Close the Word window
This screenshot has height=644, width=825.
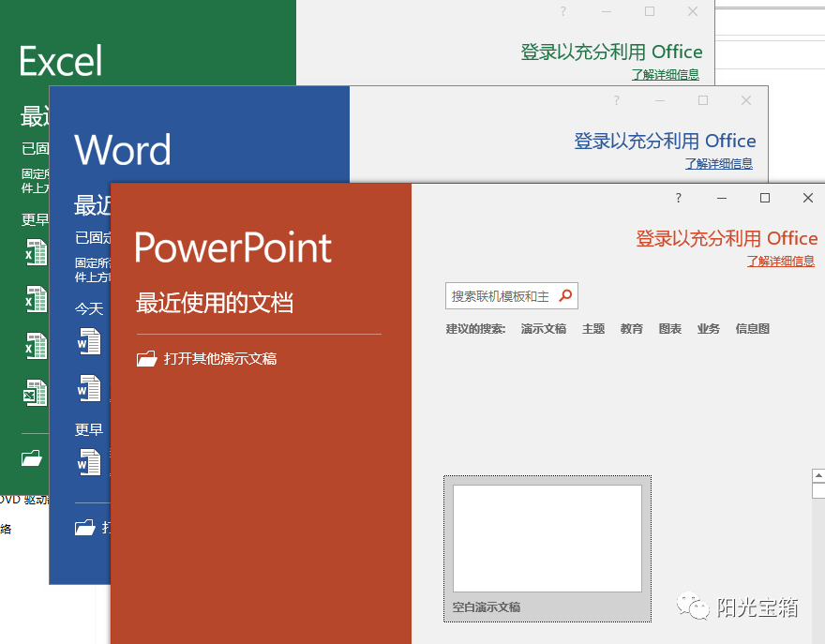pos(746,100)
